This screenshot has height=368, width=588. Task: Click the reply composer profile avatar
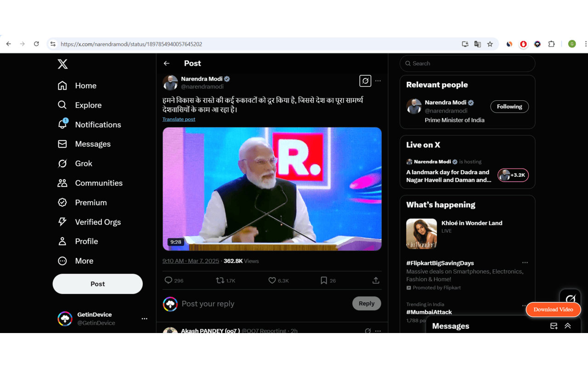click(x=170, y=304)
